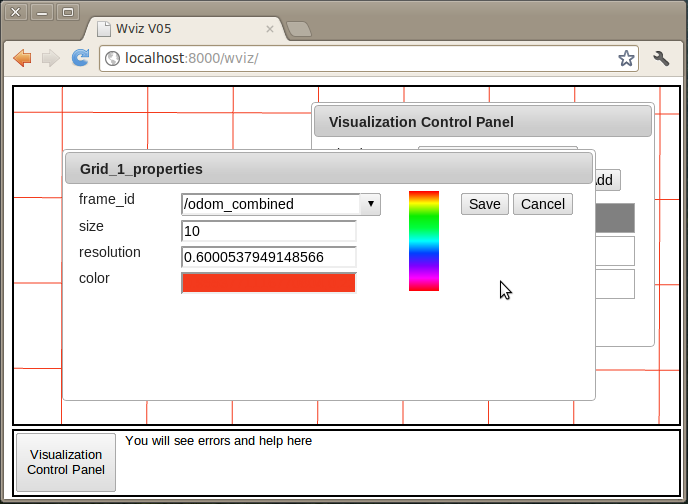
Task: Click the globe site info icon
Action: coord(112,59)
